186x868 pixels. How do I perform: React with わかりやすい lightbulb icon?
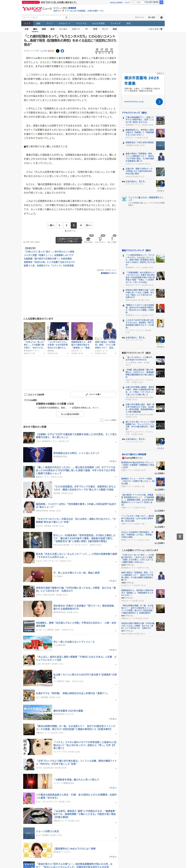(x=100, y=239)
